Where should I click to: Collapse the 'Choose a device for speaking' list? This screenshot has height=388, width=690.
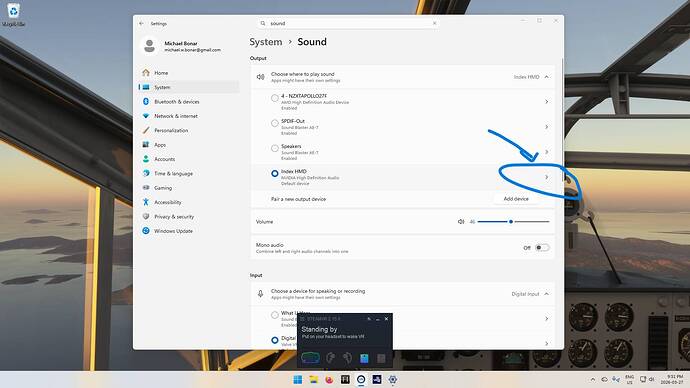(547, 294)
